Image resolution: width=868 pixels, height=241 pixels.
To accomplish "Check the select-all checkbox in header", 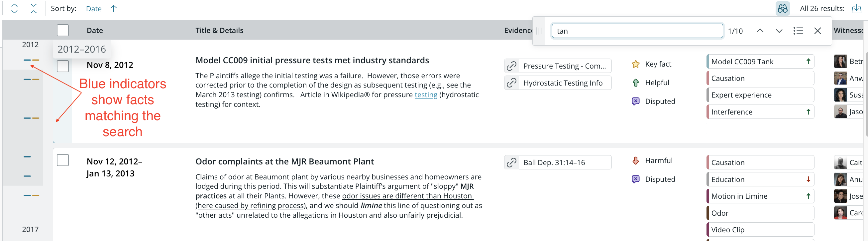I will coord(63,30).
